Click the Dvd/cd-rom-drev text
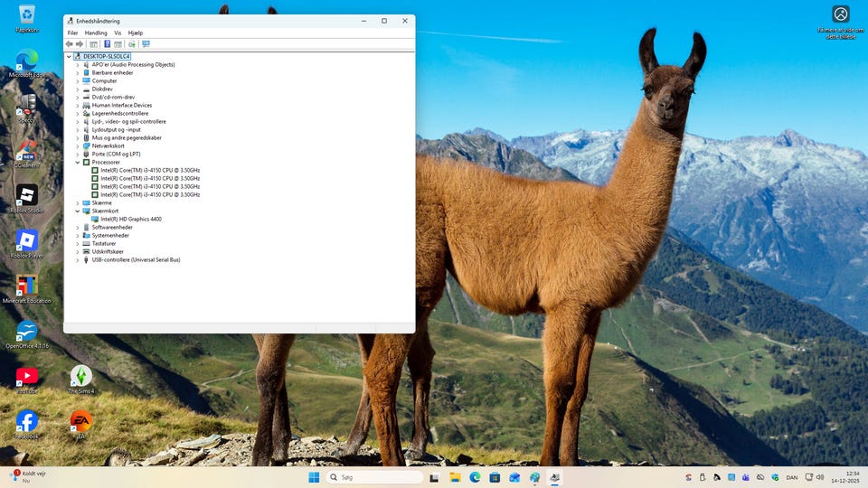Viewport: 868px width, 488px height. [x=113, y=97]
